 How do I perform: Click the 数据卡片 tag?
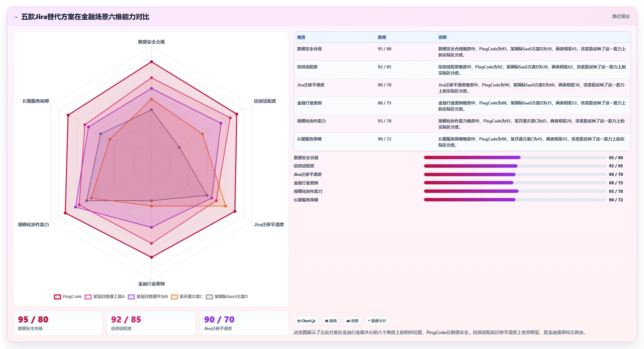pyautogui.click(x=377, y=321)
